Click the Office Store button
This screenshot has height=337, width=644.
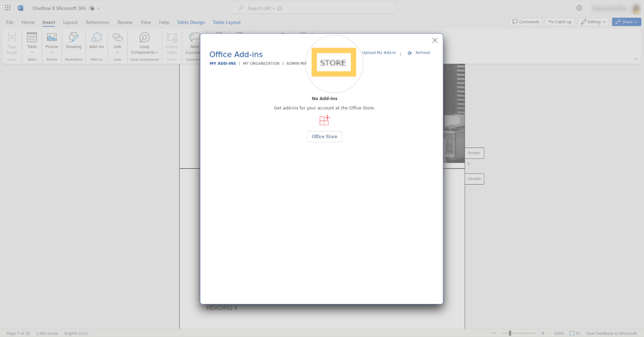point(324,136)
